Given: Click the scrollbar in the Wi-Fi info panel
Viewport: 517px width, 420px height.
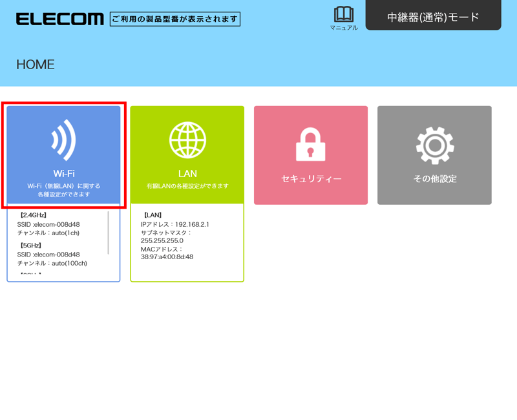Looking at the screenshot, I should click(x=108, y=233).
